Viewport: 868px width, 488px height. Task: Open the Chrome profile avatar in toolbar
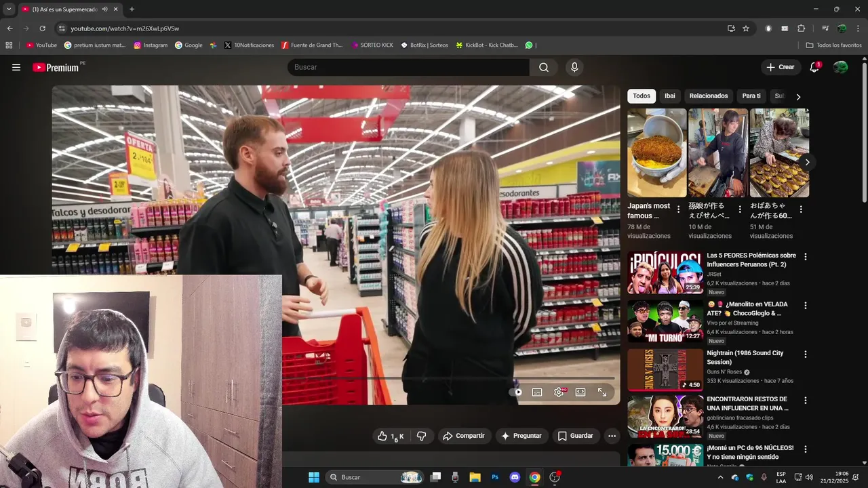point(842,28)
